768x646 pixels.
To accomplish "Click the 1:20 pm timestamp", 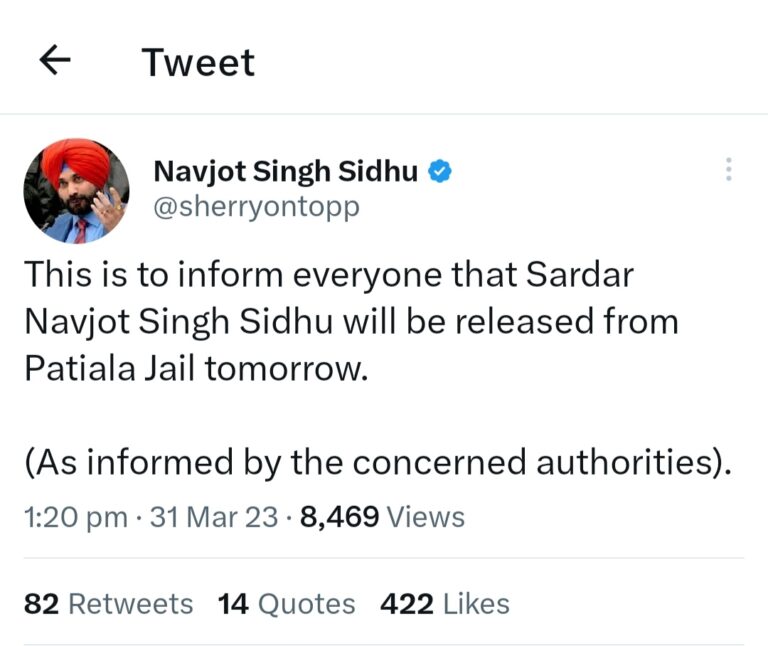I will pyautogui.click(x=75, y=517).
